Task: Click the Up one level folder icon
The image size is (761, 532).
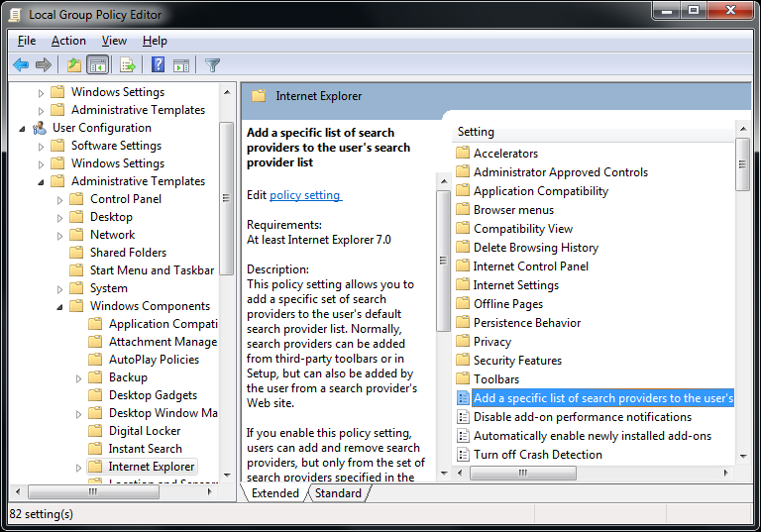Action: pyautogui.click(x=73, y=64)
